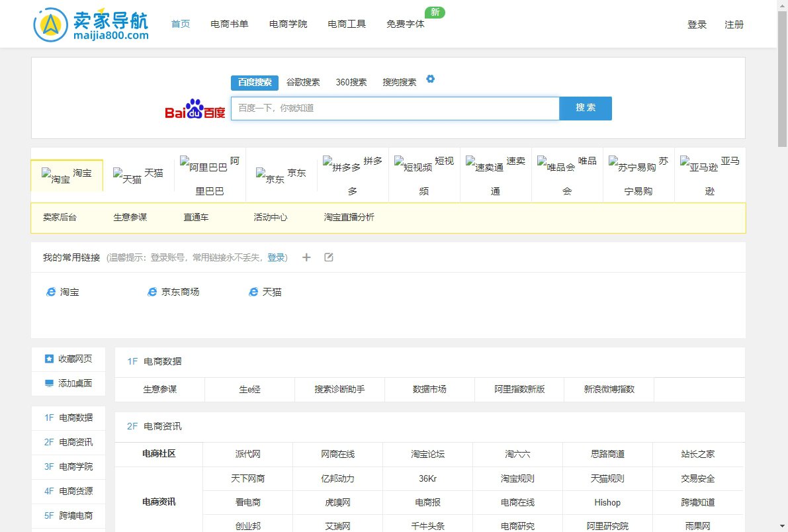Open 阿里指数新版 link
Screen dimensions: 788x532
(x=519, y=389)
